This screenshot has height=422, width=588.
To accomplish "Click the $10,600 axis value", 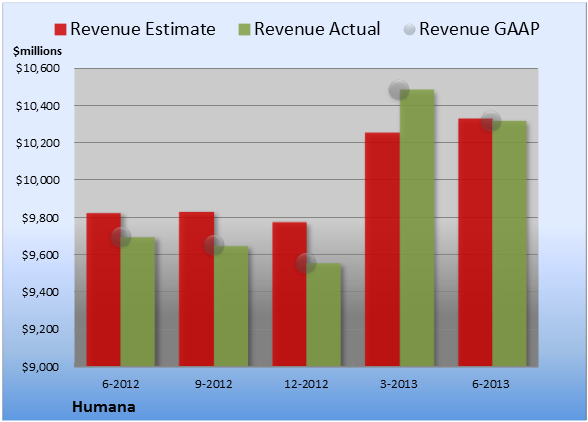I will pyautogui.click(x=38, y=68).
